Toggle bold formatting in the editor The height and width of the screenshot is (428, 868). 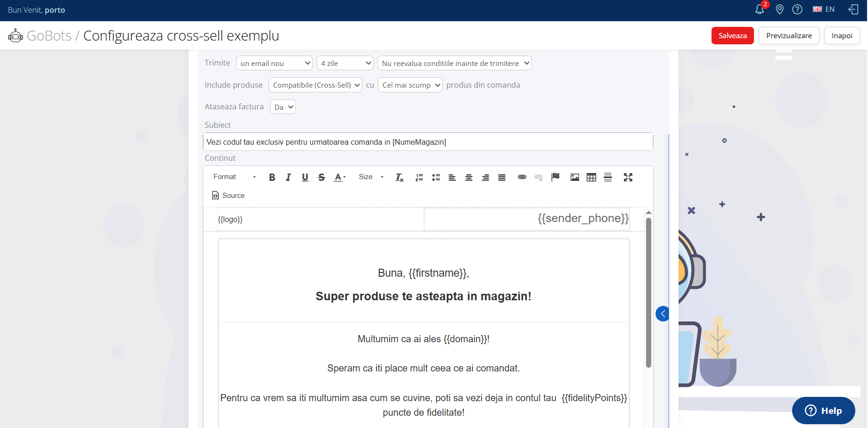coord(272,177)
